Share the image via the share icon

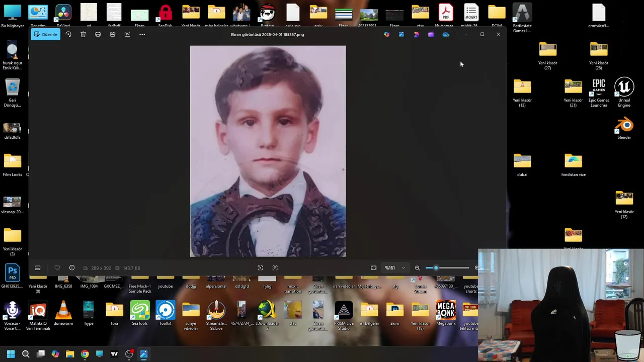pos(113,34)
